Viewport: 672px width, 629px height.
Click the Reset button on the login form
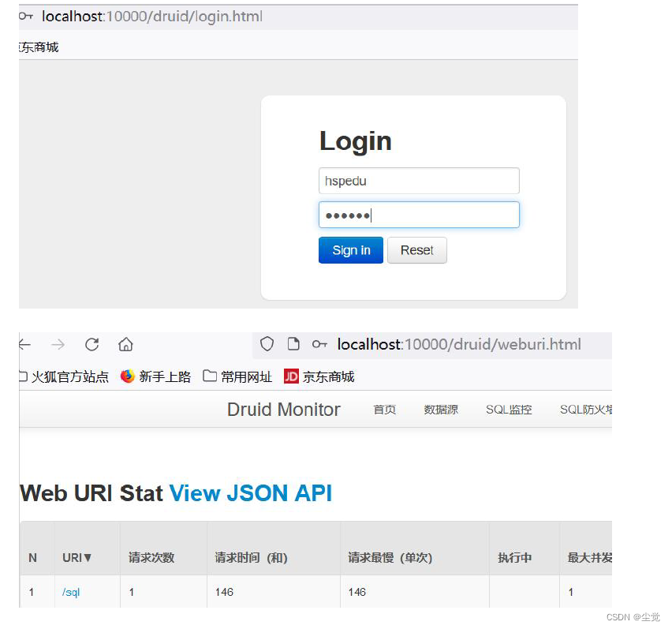[x=416, y=250]
